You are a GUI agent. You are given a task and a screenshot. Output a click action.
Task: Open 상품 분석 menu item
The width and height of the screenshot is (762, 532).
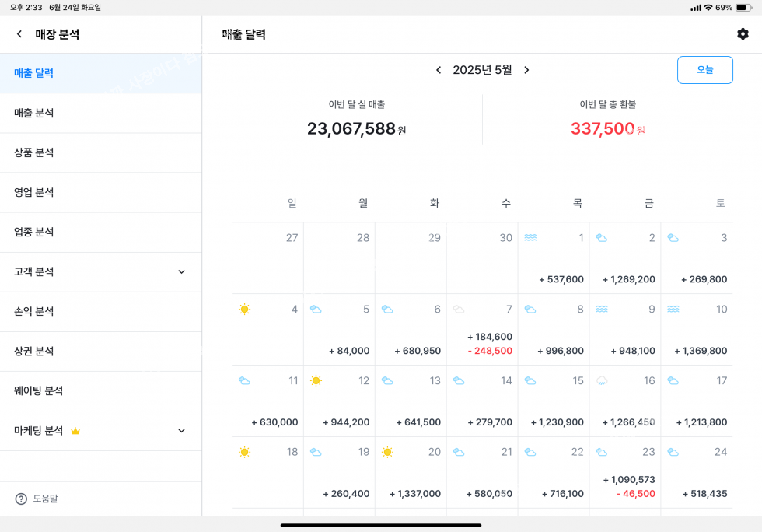[x=34, y=152]
